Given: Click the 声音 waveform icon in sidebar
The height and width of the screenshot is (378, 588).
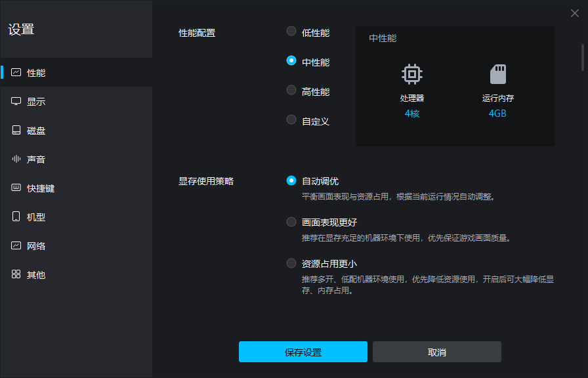Looking at the screenshot, I should (x=16, y=159).
